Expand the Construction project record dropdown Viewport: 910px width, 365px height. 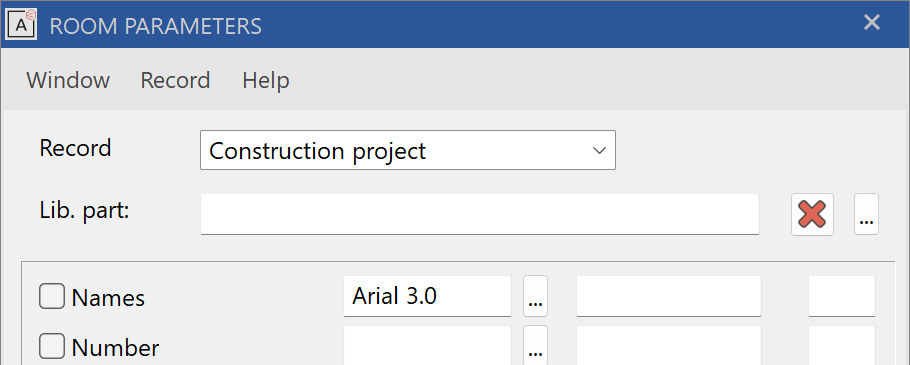(x=407, y=150)
